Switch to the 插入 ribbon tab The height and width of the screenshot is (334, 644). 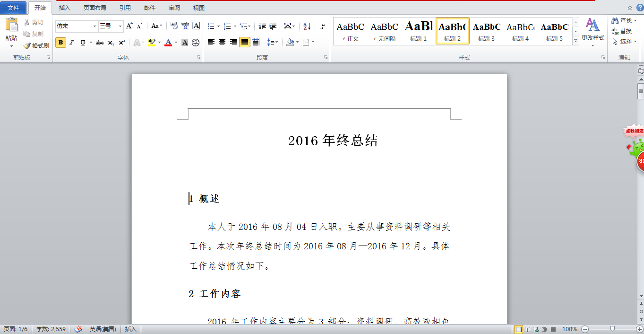[x=64, y=8]
